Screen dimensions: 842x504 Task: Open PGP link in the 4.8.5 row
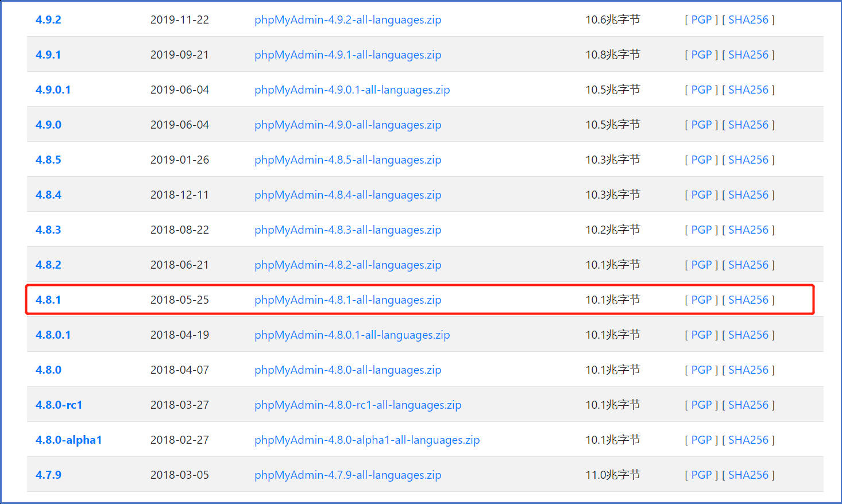tap(701, 160)
